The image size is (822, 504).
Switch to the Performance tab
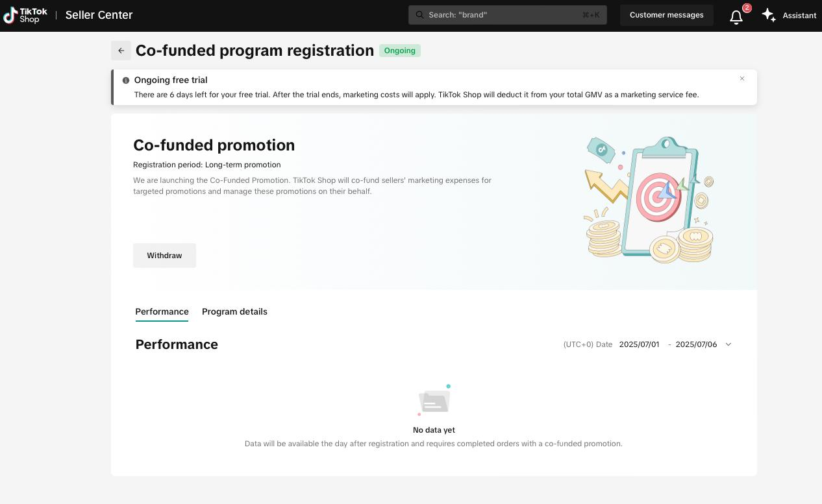click(x=162, y=311)
